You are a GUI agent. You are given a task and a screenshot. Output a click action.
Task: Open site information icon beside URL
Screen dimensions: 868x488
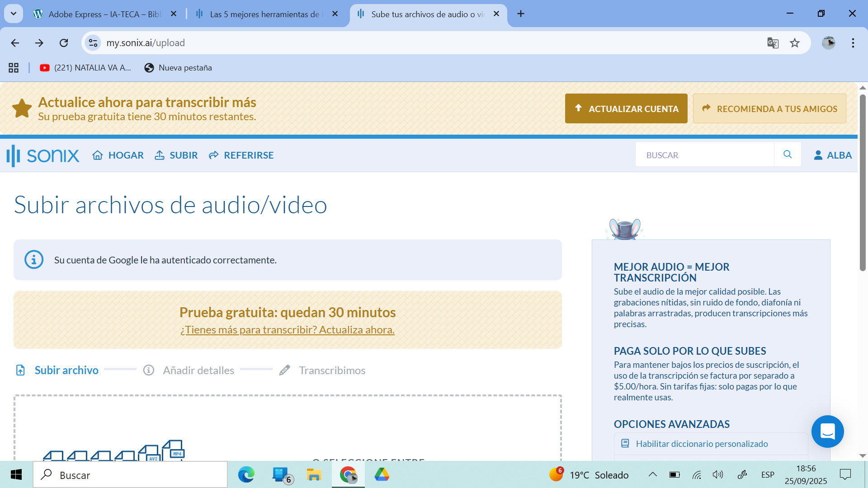[93, 43]
